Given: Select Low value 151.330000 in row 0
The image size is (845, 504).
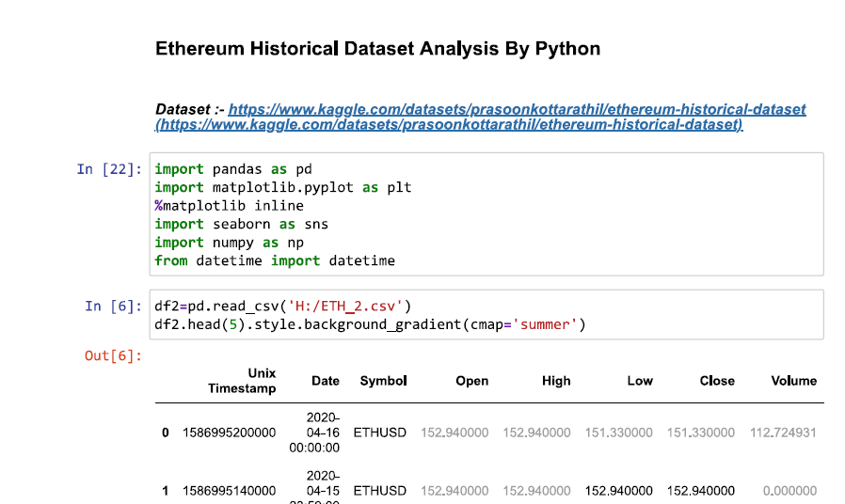Looking at the screenshot, I should click(x=618, y=433).
